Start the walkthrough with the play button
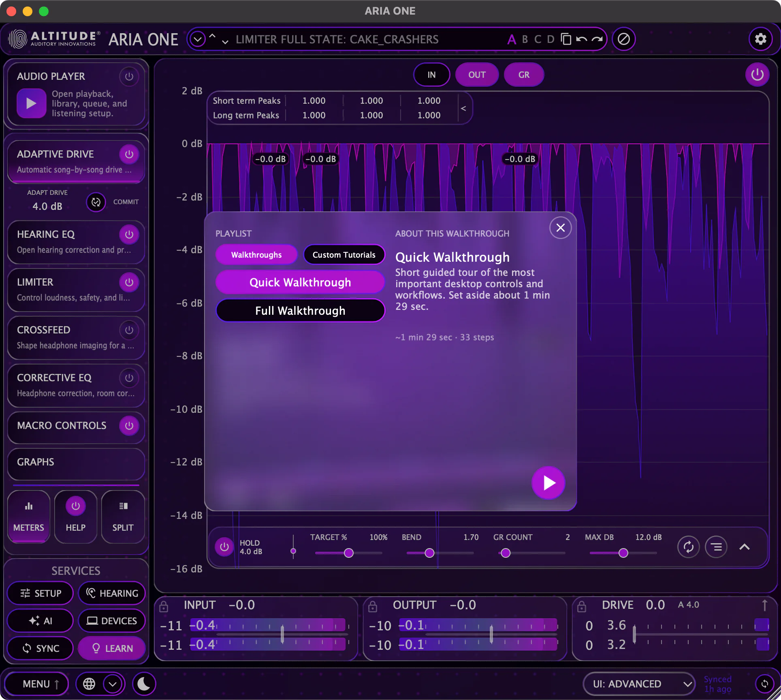Screen dimensions: 781x700 (548, 482)
